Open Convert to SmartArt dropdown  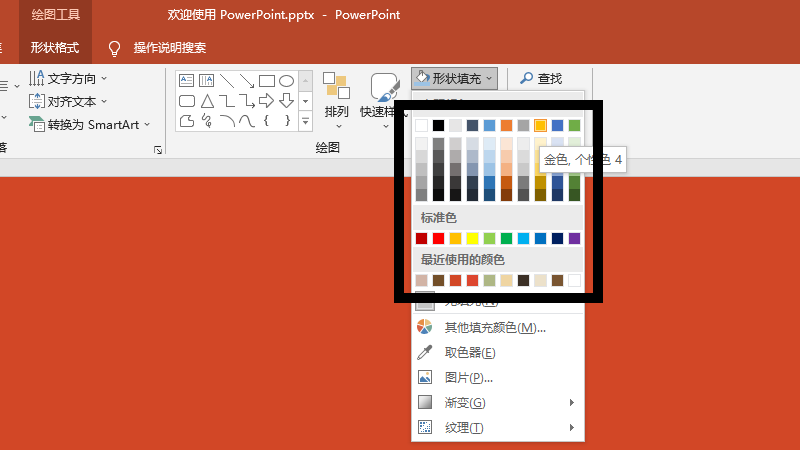[90, 125]
